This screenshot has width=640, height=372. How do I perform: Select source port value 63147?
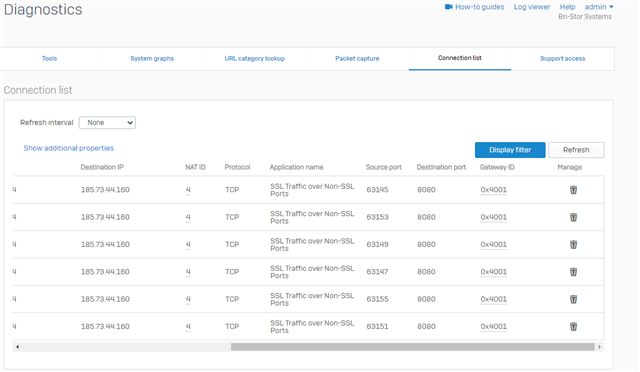click(378, 272)
